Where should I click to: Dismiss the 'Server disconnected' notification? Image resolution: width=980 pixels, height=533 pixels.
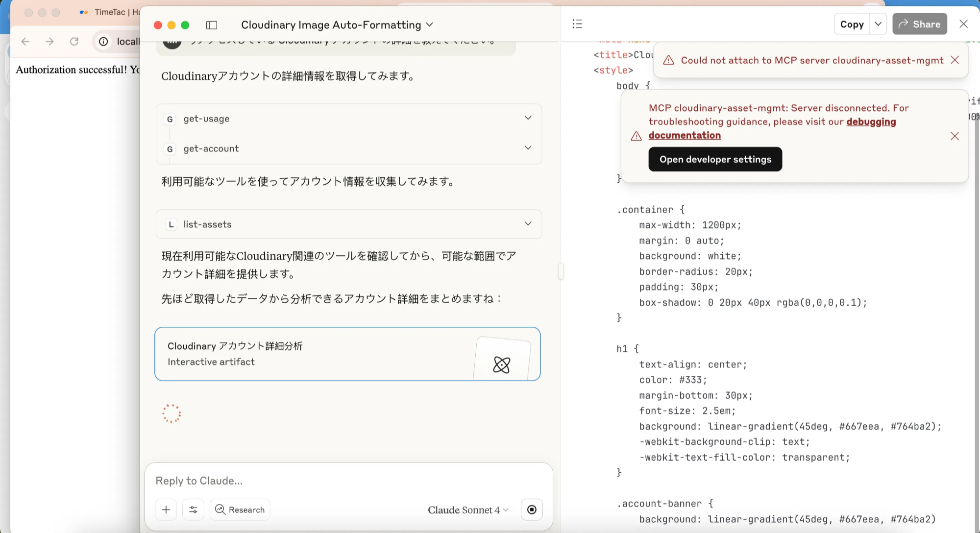coord(955,136)
